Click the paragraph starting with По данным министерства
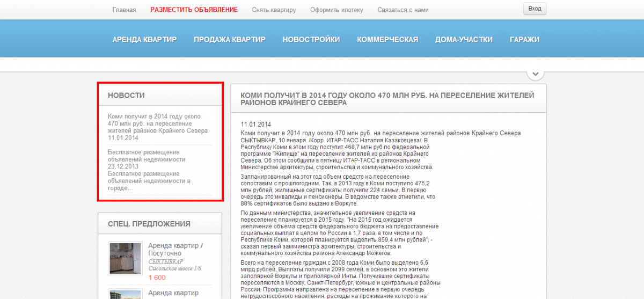 [340, 234]
